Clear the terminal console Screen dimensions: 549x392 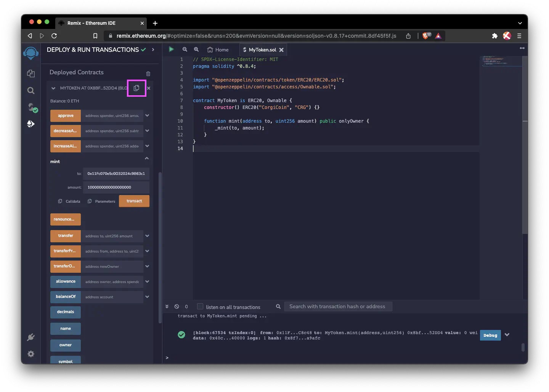click(x=177, y=306)
